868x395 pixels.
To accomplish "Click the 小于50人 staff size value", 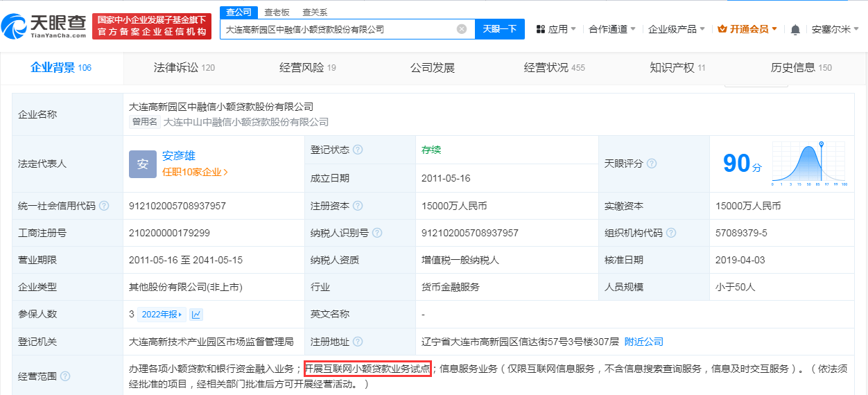I will point(736,287).
